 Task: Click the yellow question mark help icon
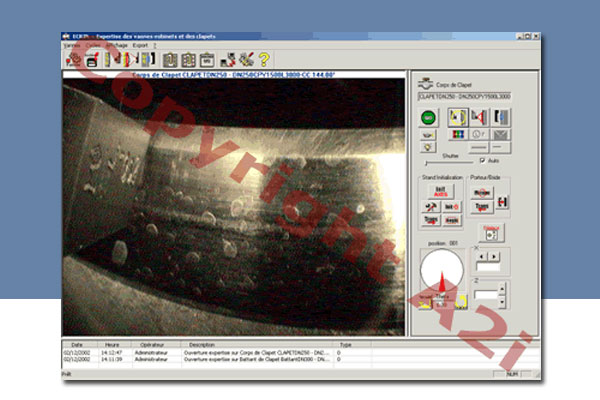[265, 60]
